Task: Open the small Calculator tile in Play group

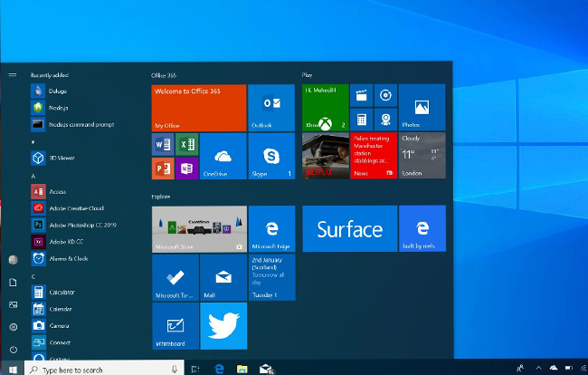Action: point(361,120)
